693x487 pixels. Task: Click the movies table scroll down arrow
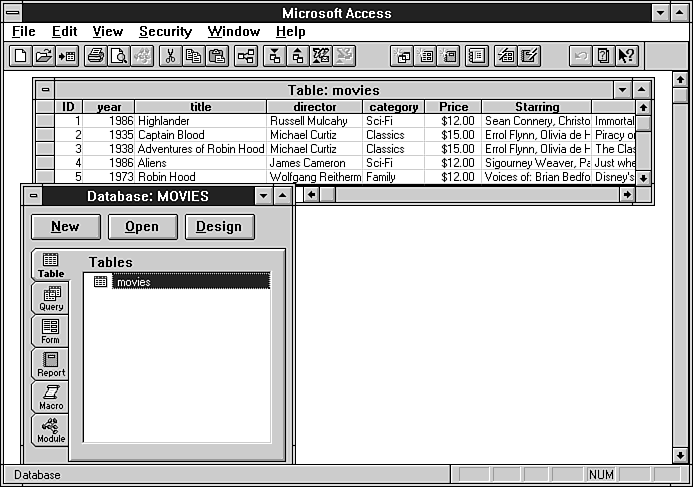click(x=643, y=178)
